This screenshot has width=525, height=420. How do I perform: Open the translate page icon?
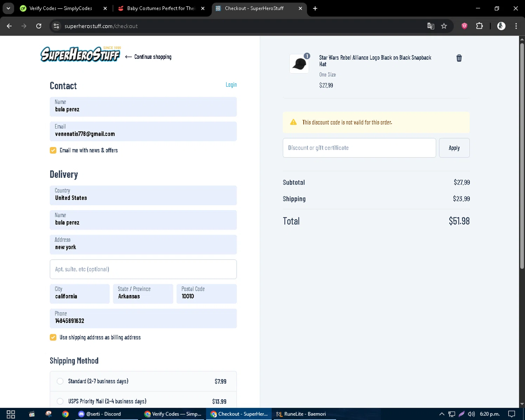[430, 26]
